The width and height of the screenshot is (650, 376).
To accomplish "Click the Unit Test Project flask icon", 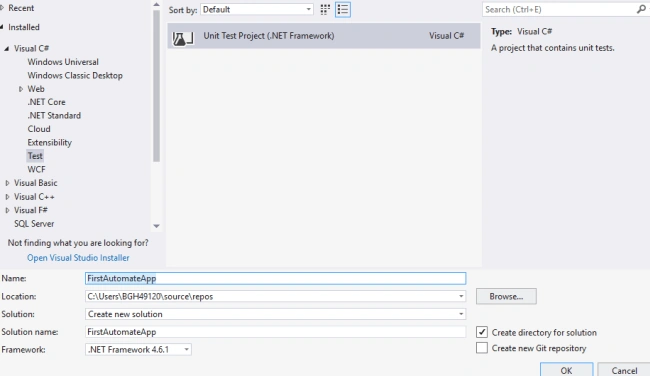I will [x=183, y=38].
